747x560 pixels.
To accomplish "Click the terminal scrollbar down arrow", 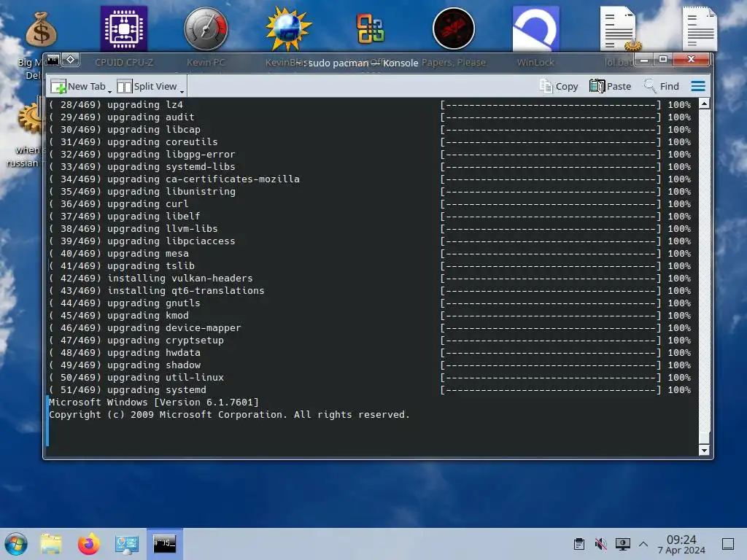I will point(704,451).
